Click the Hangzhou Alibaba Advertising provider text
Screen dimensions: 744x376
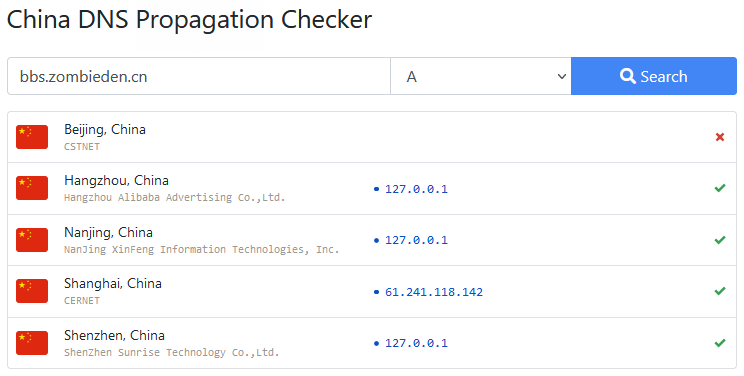point(175,197)
